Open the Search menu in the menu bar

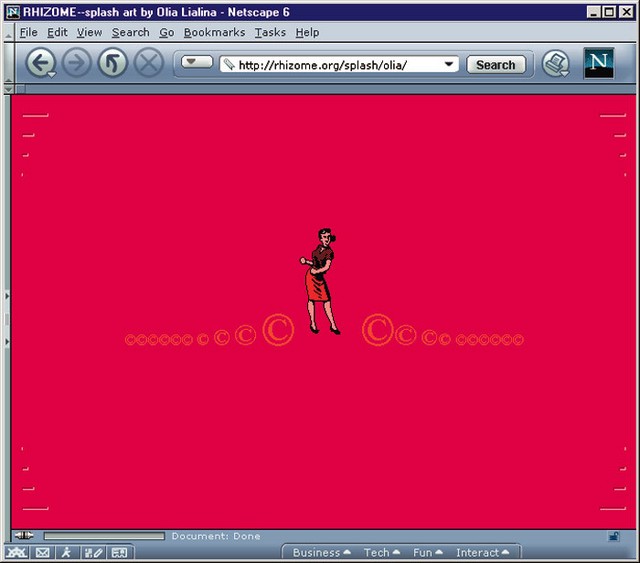131,32
